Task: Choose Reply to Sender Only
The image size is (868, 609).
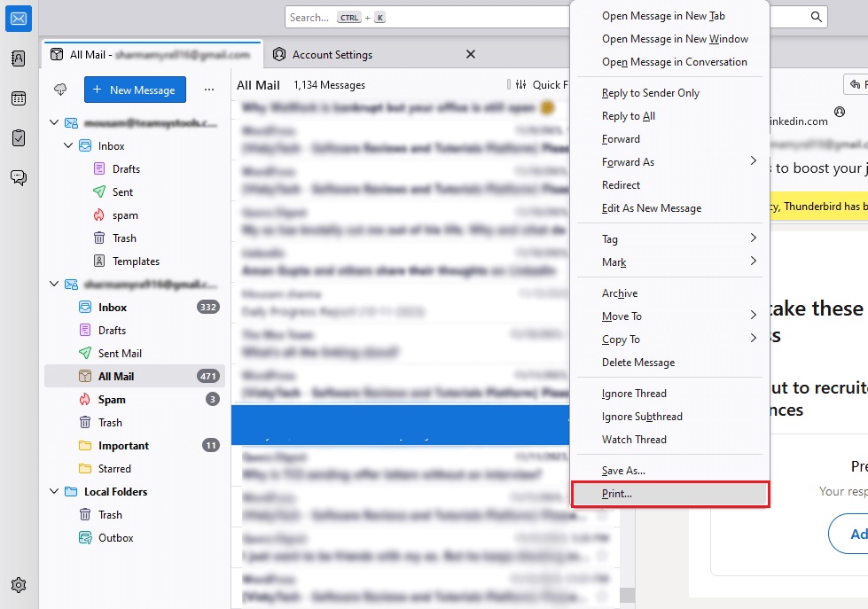Action: [x=669, y=93]
